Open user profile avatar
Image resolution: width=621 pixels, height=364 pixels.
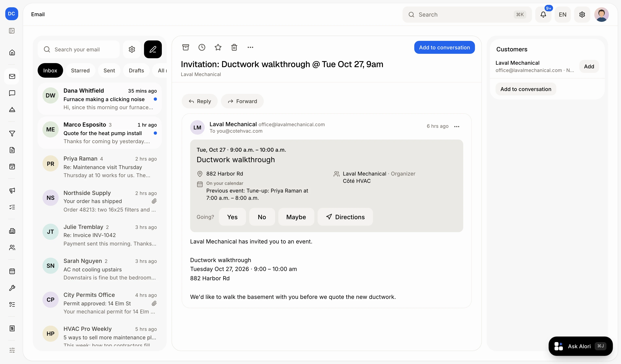[x=602, y=15]
